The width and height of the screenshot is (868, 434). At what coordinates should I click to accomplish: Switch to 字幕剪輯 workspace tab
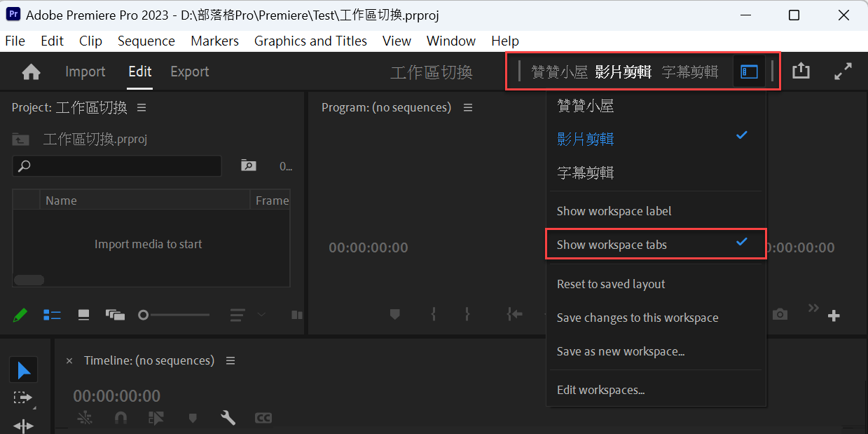(x=690, y=72)
